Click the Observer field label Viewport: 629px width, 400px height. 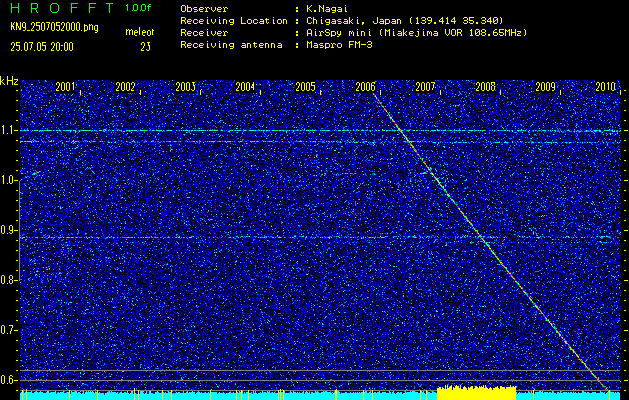tap(204, 8)
